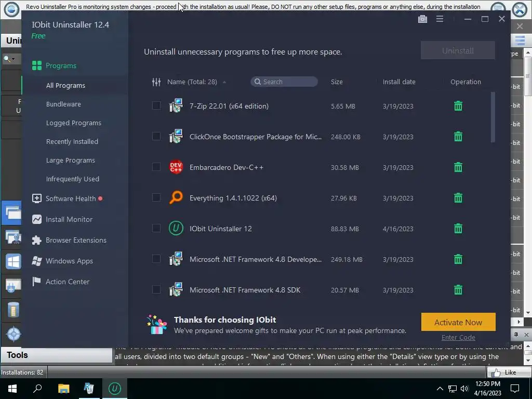532x399 pixels.
Task: Click the 4/16/2023 install date cell
Action: coord(398,229)
